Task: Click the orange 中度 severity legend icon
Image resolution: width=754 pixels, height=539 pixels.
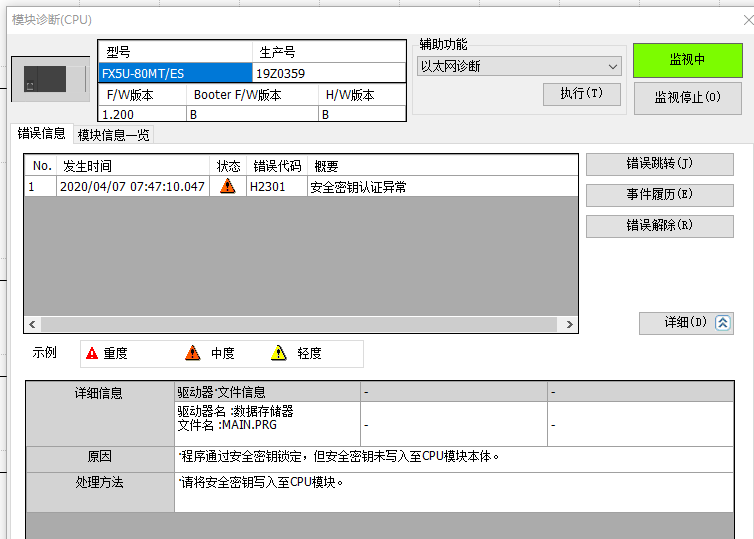Action: pyautogui.click(x=193, y=353)
